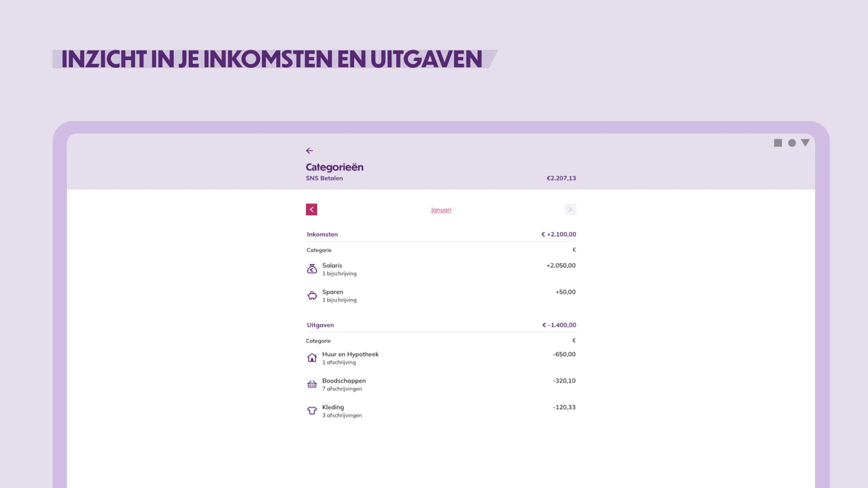This screenshot has height=488, width=868.
Task: Open the Kleding category
Action: (x=441, y=411)
